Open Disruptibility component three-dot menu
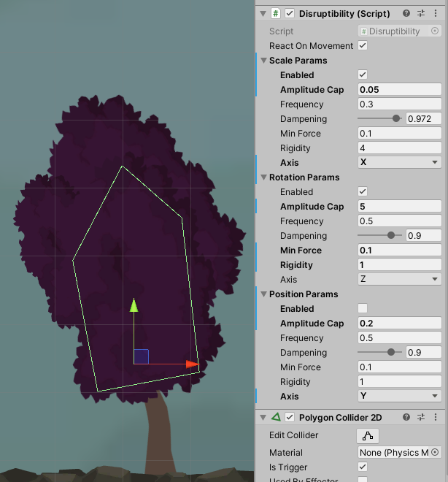 (436, 13)
